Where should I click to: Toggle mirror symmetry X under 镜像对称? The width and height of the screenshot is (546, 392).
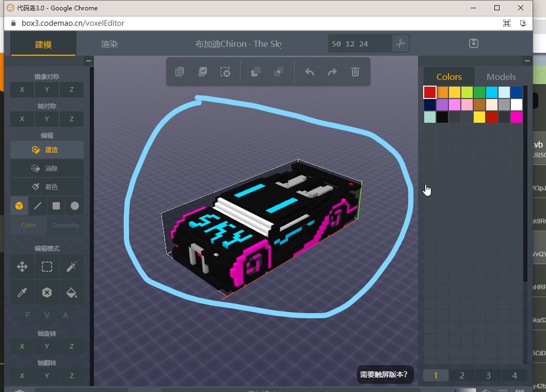tap(22, 89)
